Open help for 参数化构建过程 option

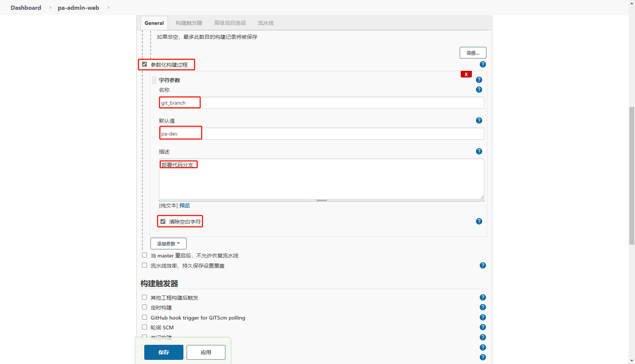point(482,64)
